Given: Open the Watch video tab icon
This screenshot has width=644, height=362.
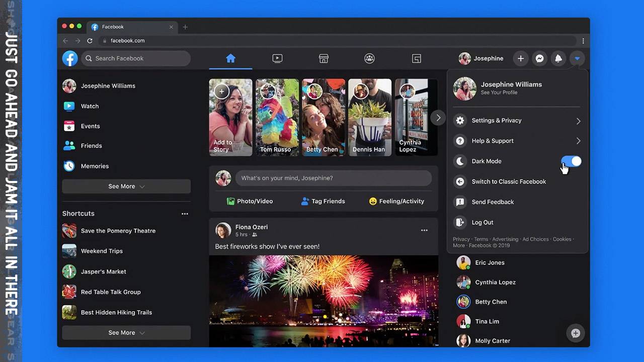Looking at the screenshot, I should point(277,58).
